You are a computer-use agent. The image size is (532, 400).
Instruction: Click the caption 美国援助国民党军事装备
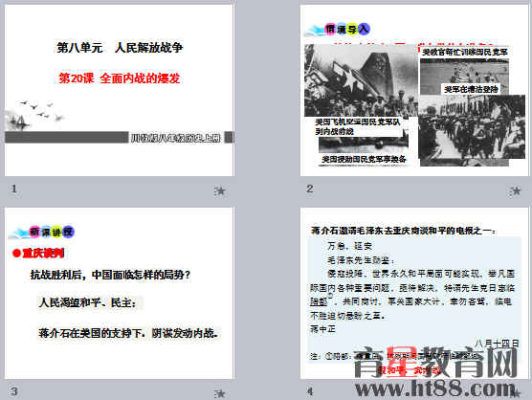tap(364, 159)
